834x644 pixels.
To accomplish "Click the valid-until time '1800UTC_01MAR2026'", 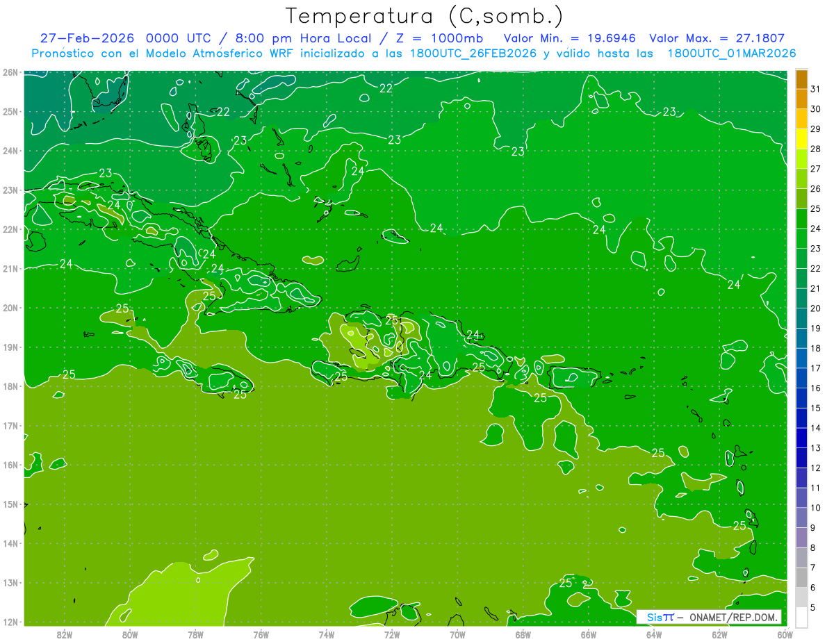I will pos(732,53).
